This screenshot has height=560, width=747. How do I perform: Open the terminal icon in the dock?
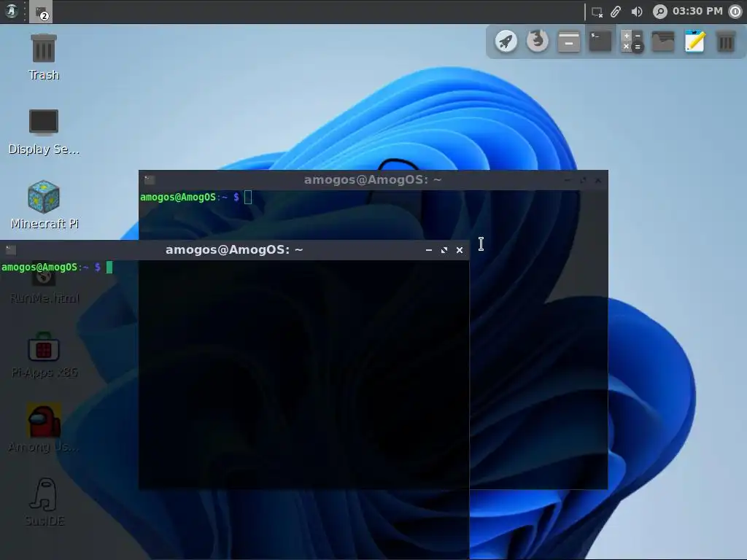pos(600,42)
